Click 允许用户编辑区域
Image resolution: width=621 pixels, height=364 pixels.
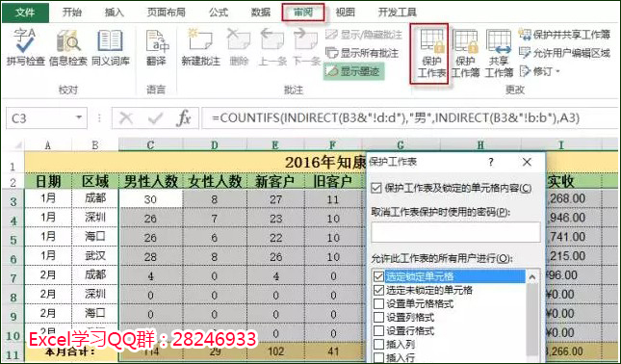pyautogui.click(x=564, y=53)
